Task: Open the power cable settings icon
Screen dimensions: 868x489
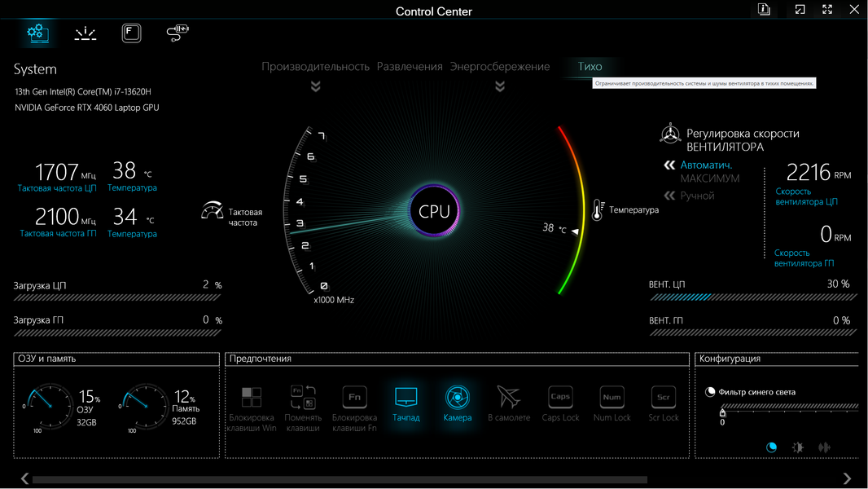Action: click(x=178, y=33)
